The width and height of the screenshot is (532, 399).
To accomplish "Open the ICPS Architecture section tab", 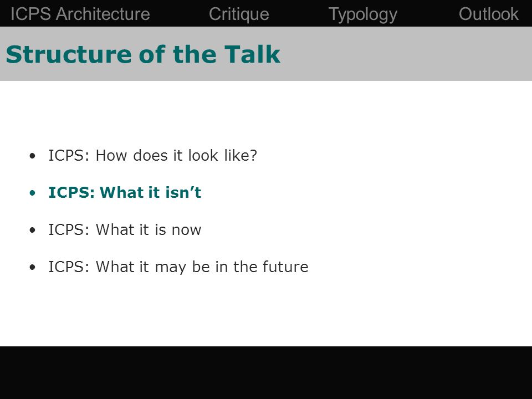I will click(x=80, y=14).
